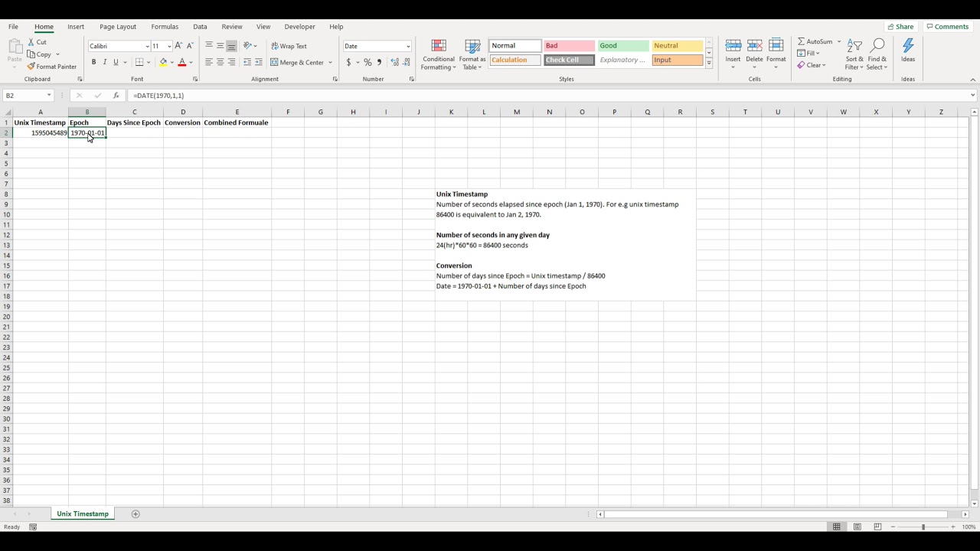This screenshot has width=980, height=551.
Task: Click the Paste clipboard icon
Action: click(x=15, y=47)
